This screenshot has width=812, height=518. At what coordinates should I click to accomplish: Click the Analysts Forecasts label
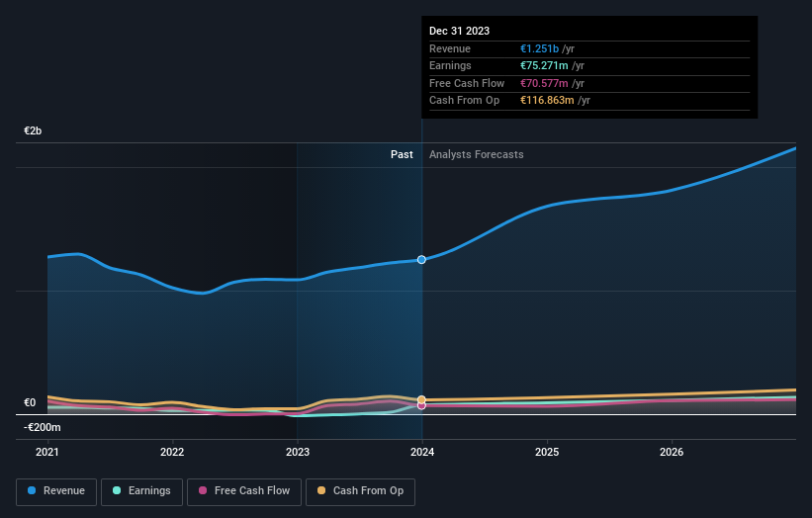click(x=476, y=154)
